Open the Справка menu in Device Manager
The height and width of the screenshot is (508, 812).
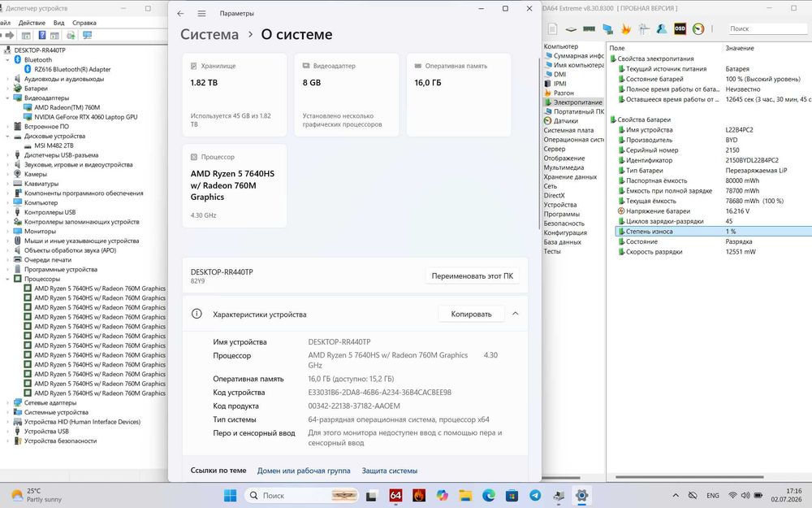click(x=84, y=23)
